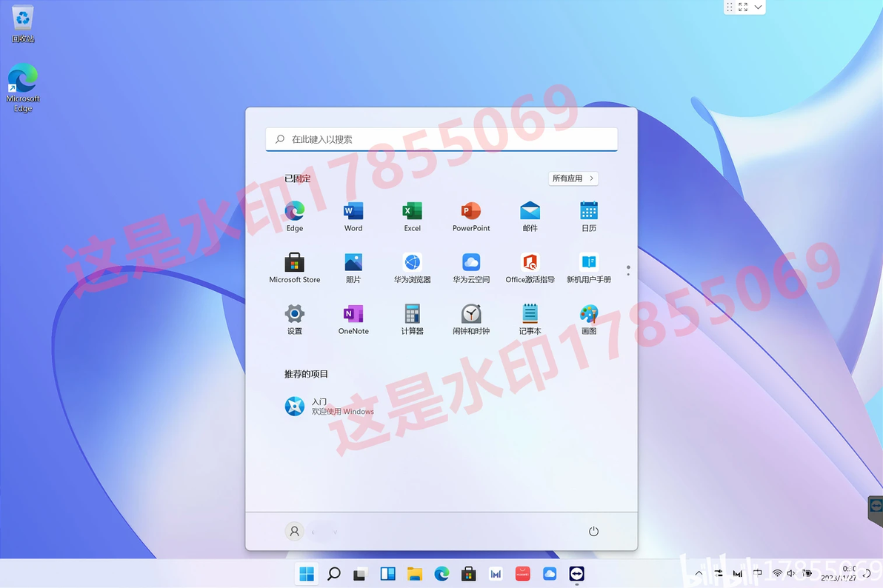Viewport: 883px width, 588px height.
Task: Open the 画图 paint app
Action: click(x=588, y=319)
